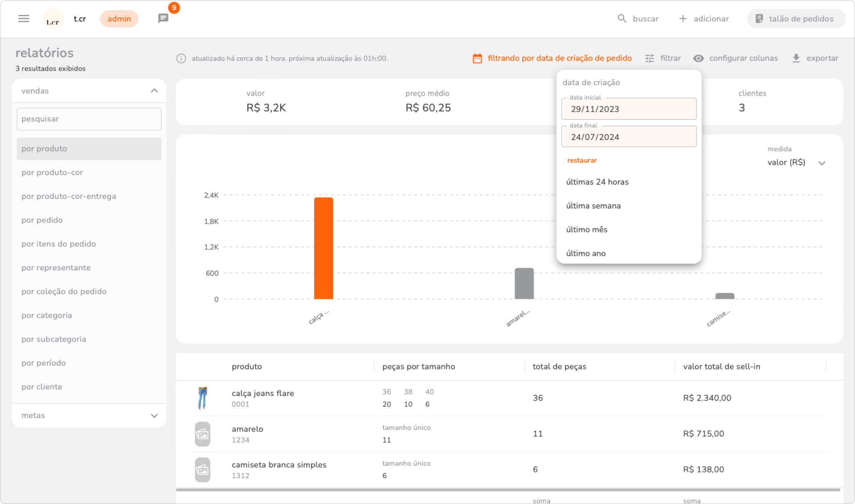This screenshot has height=504, width=855.
Task: Click the calendar date filter icon
Action: pyautogui.click(x=477, y=59)
